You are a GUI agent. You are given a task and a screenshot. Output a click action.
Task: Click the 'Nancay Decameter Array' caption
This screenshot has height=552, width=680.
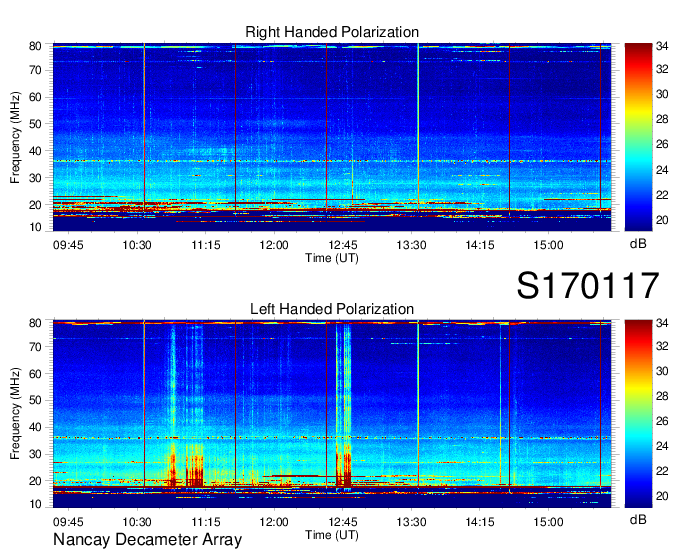point(147,539)
